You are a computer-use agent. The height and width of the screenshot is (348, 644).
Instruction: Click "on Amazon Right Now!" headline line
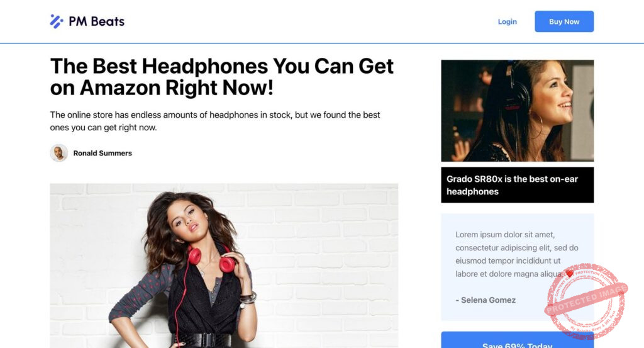tap(162, 88)
